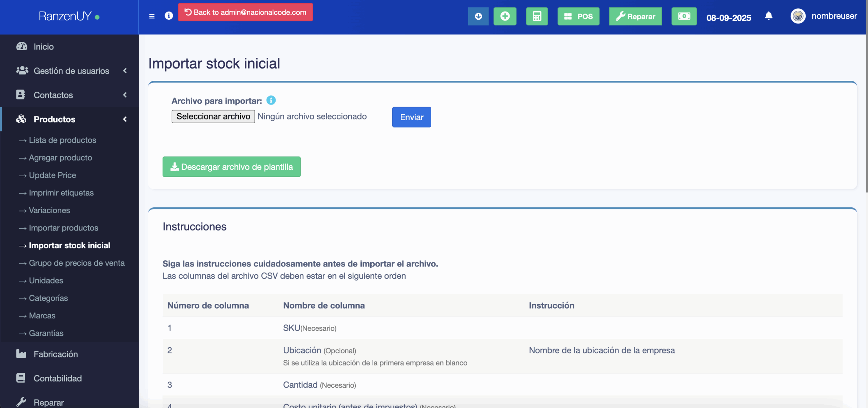Click Back to admin@nacionalcode.com button

click(245, 12)
